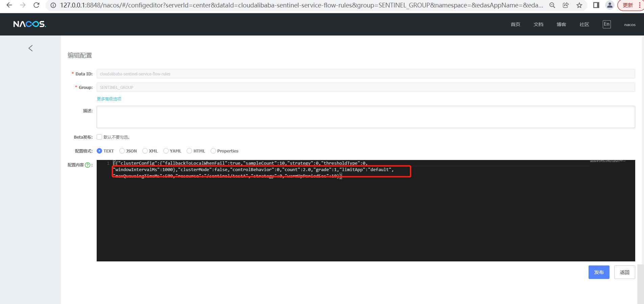
Task: Click the back chevron in left sidebar
Action: 30,48
